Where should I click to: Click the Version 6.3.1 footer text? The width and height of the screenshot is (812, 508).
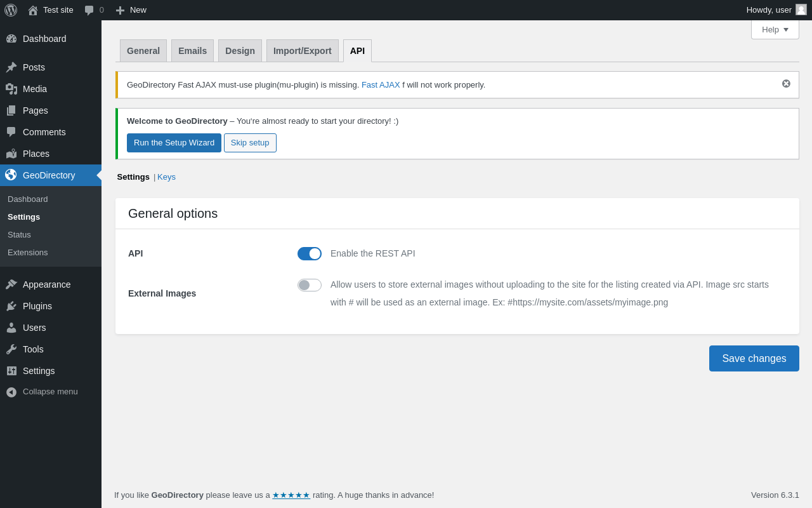point(775,495)
